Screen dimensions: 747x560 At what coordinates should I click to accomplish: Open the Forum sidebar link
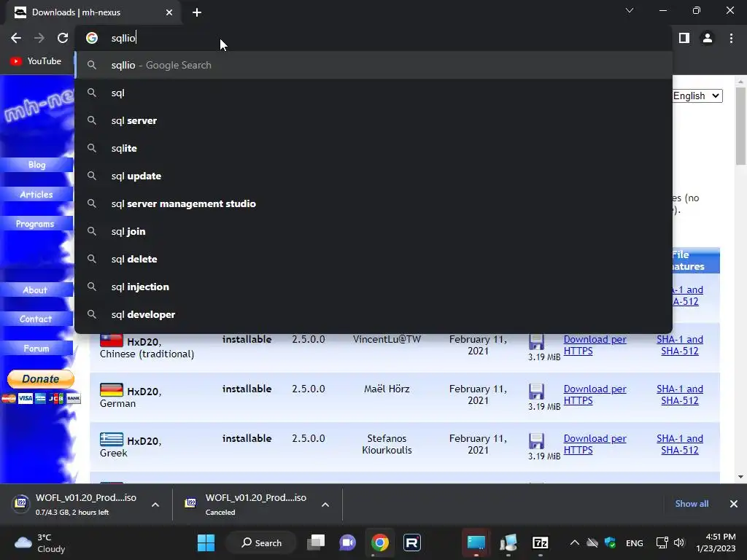[x=36, y=349]
